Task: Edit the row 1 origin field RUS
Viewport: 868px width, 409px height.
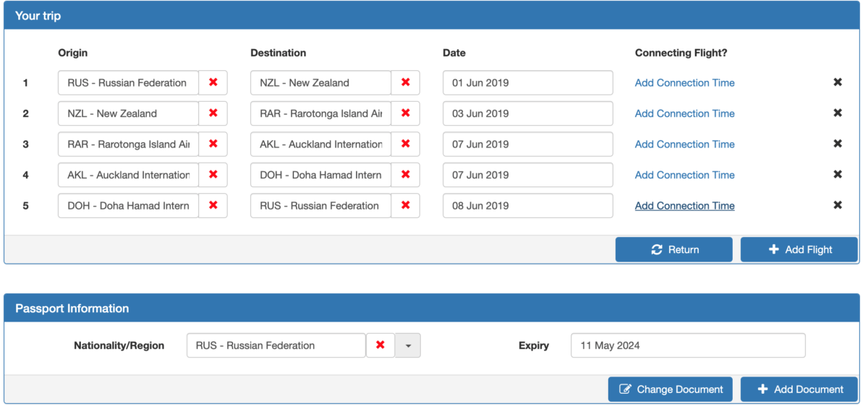Action: (x=128, y=82)
